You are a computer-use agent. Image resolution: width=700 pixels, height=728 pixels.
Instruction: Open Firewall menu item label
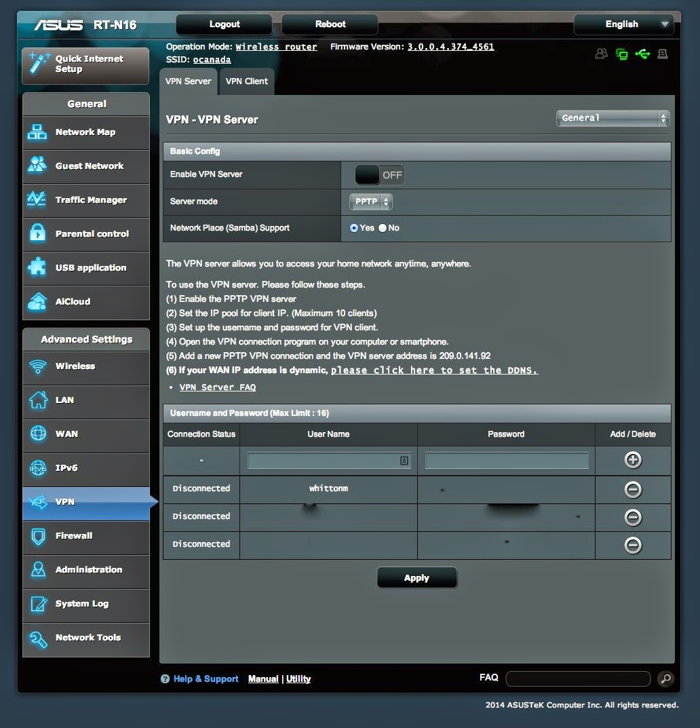74,536
